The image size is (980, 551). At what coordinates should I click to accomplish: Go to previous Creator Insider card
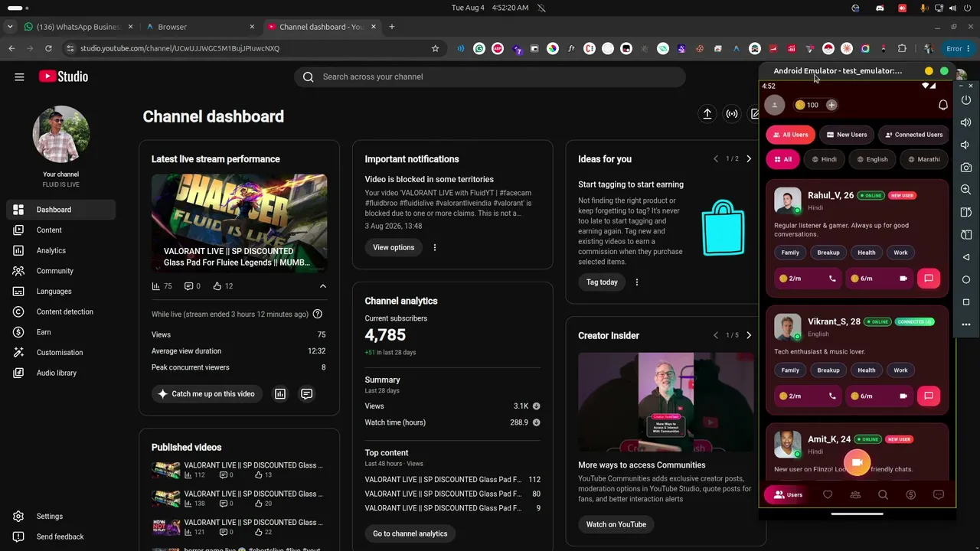pyautogui.click(x=716, y=335)
